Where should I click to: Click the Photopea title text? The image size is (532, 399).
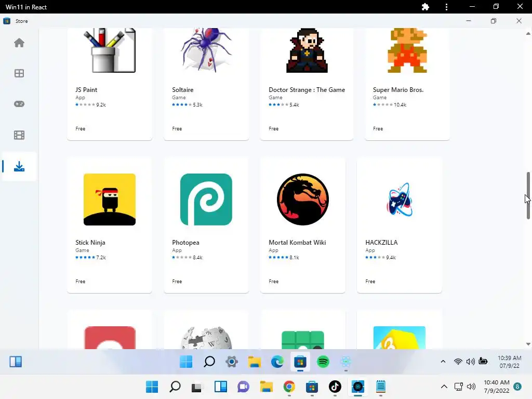pos(185,243)
